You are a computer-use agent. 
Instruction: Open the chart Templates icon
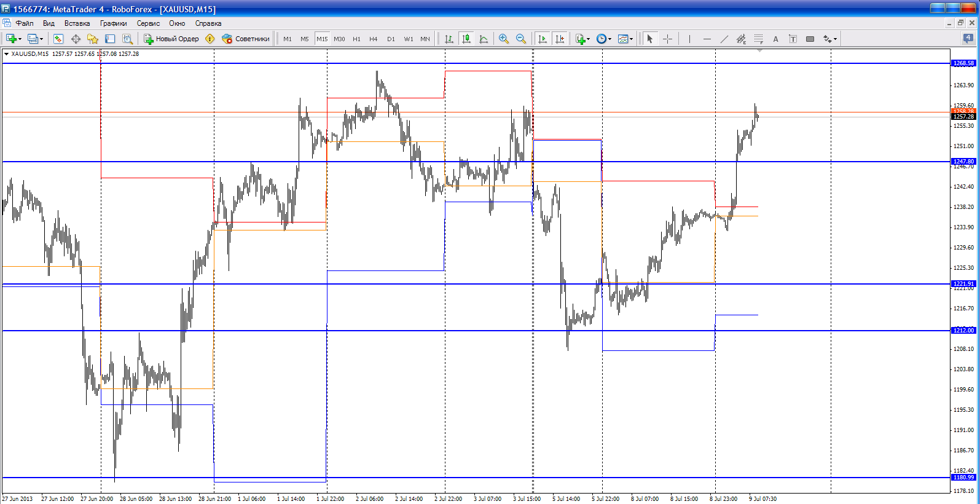click(x=623, y=39)
